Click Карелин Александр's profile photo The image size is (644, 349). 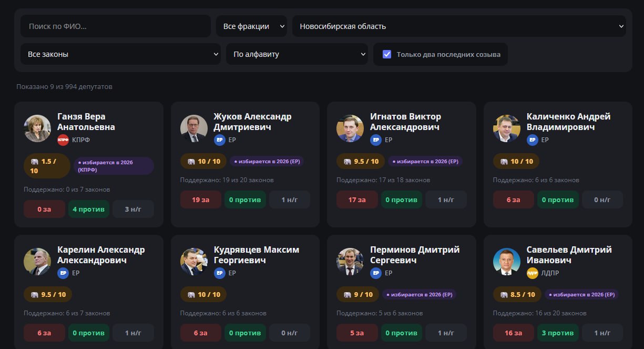tap(37, 262)
